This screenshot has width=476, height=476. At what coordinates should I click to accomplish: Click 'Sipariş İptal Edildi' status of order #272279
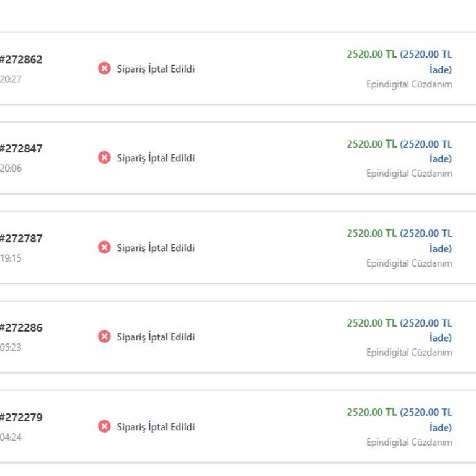(156, 427)
